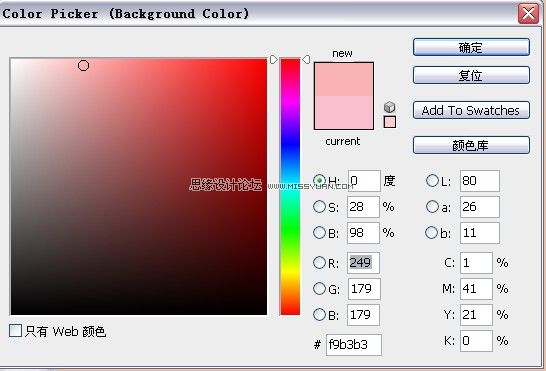
Task: Select the L (lightness) radio button
Action: point(432,180)
